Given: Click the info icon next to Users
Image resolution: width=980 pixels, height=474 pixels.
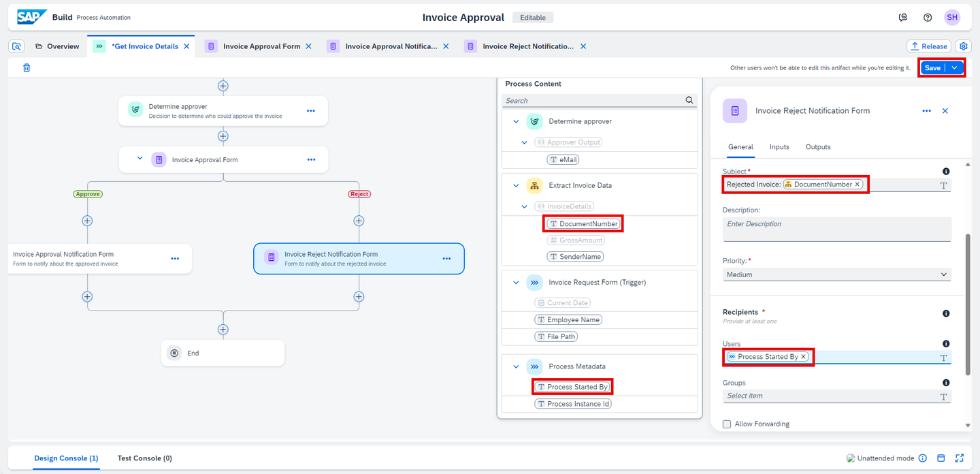Looking at the screenshot, I should pyautogui.click(x=946, y=344).
